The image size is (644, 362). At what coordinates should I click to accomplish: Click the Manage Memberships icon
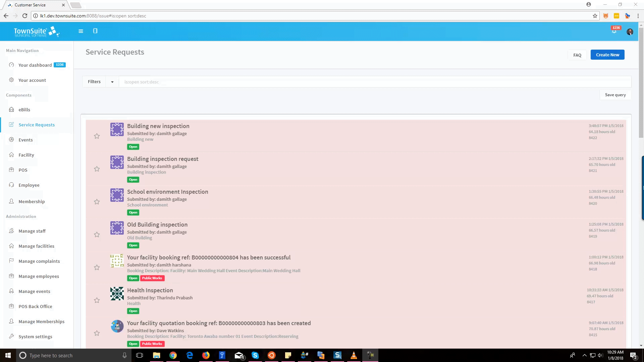point(11,321)
